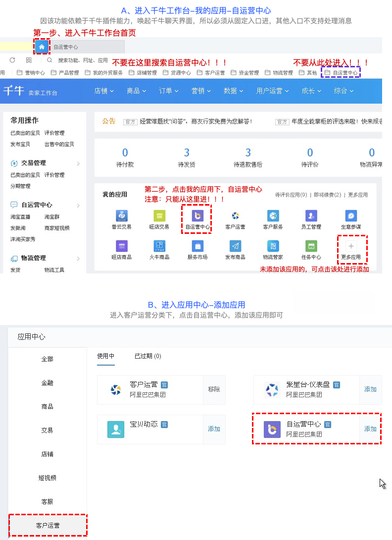Expand the 数据 navigation dropdown
This screenshot has height=540, width=392.
233,91
